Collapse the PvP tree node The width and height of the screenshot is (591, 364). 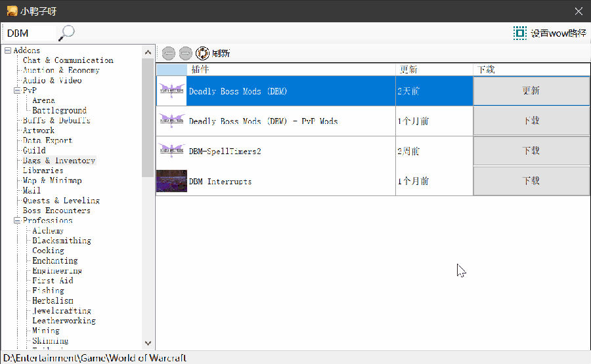(17, 91)
